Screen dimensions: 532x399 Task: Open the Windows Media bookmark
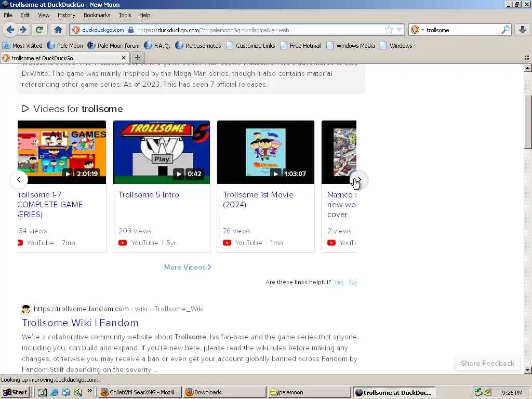351,46
